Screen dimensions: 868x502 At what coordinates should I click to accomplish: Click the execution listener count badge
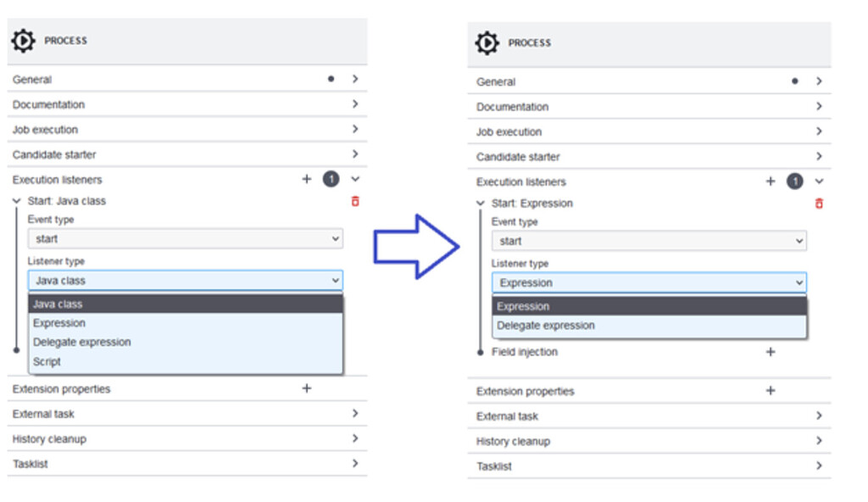pos(331,179)
